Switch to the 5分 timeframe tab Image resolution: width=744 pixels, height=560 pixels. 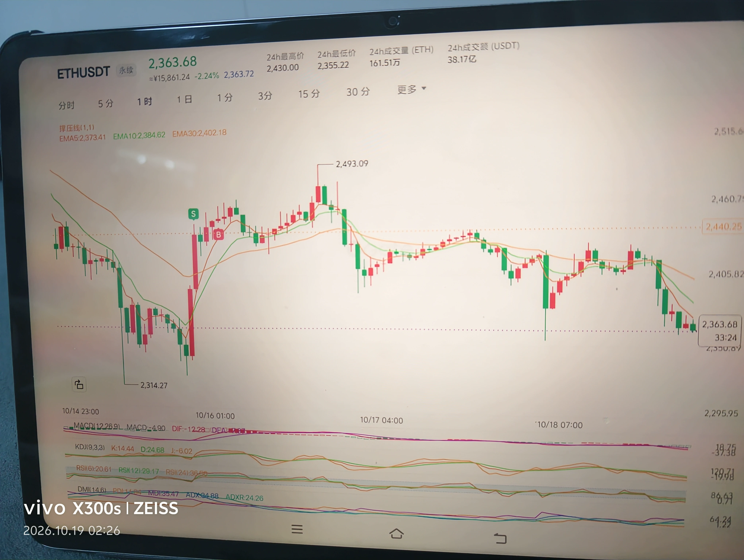(x=106, y=104)
